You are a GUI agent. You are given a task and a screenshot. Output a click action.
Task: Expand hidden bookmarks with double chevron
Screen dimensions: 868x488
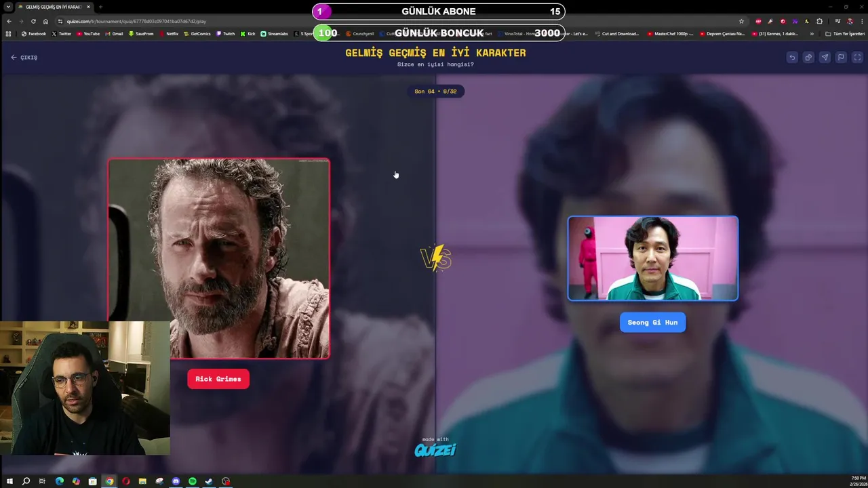tap(812, 33)
